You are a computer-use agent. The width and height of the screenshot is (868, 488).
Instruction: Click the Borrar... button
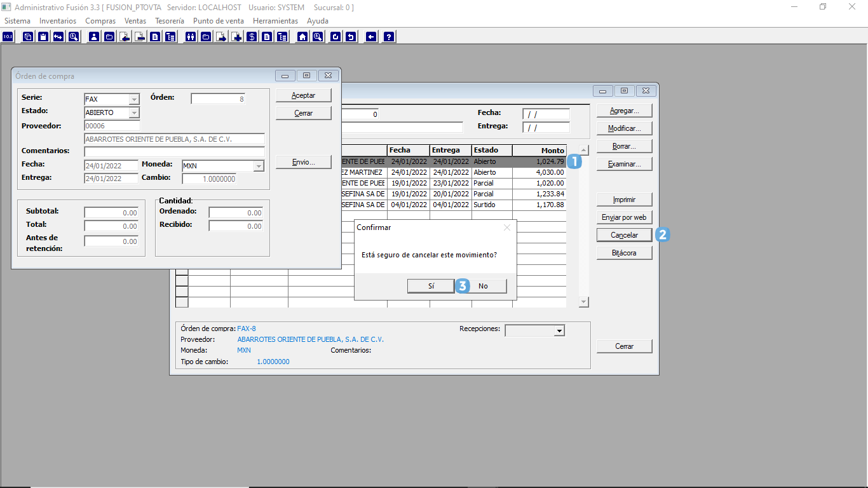625,146
